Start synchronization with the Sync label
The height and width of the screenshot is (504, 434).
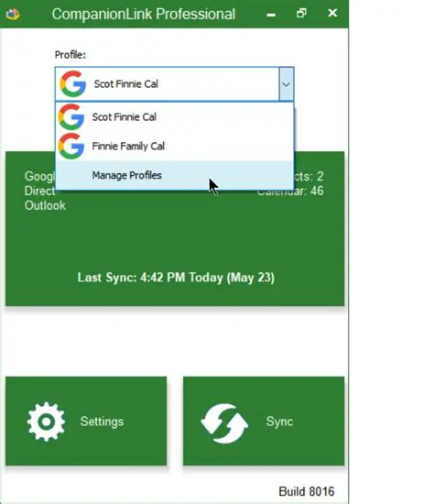pyautogui.click(x=279, y=422)
